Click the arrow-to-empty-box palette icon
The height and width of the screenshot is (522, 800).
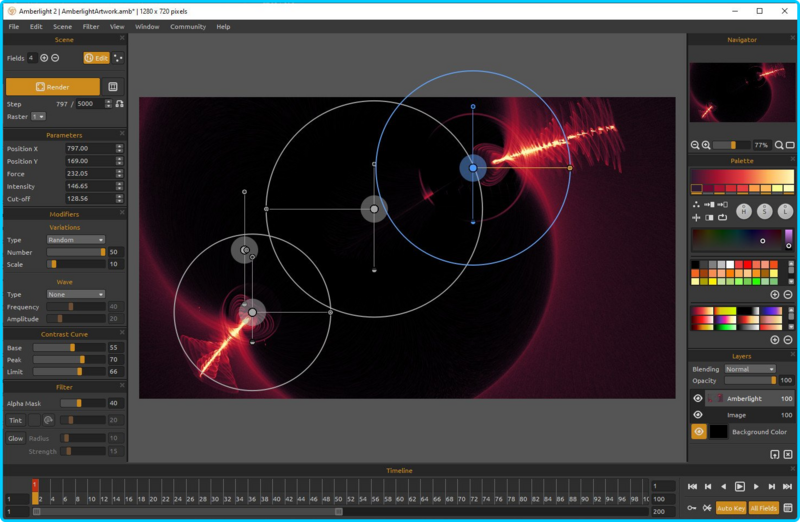(722, 205)
